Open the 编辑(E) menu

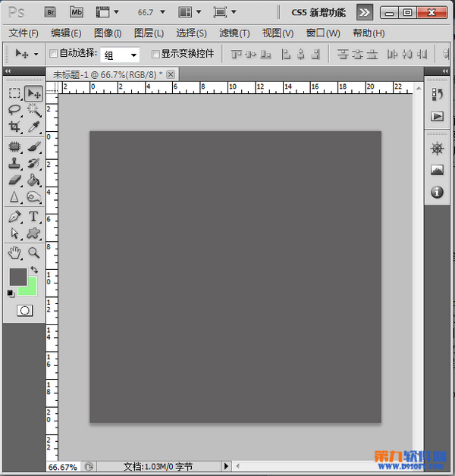pyautogui.click(x=66, y=33)
